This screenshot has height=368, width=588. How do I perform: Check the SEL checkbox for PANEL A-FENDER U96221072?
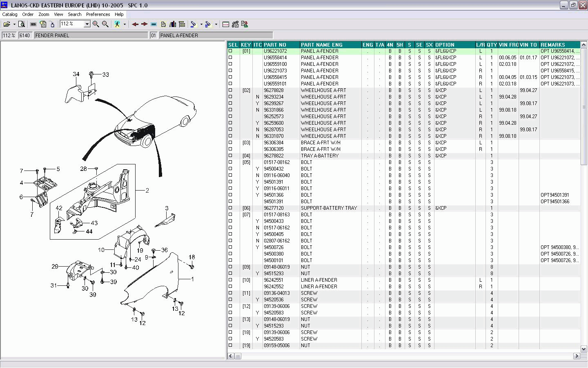pyautogui.click(x=230, y=51)
